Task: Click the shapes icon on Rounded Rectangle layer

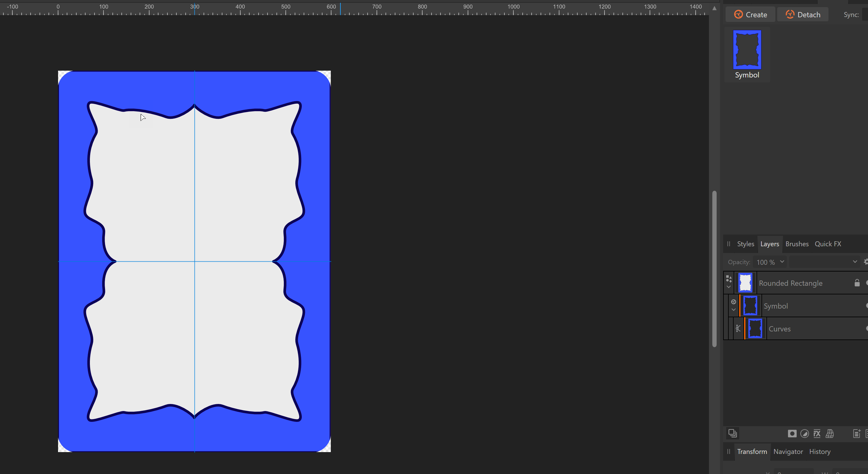Action: 728,279
